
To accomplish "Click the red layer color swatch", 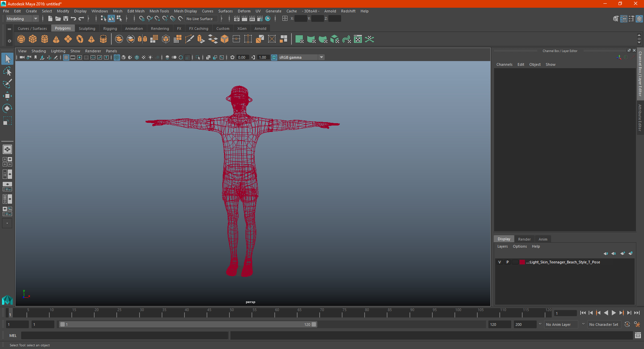I will pyautogui.click(x=522, y=262).
